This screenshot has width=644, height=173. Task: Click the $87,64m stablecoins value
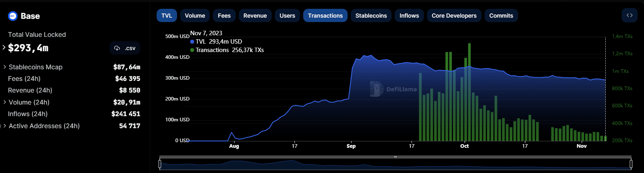click(x=127, y=67)
